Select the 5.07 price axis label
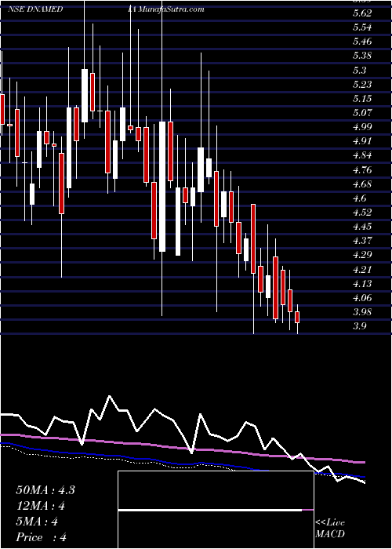Image resolution: width=392 pixels, height=549 pixels. click(362, 113)
